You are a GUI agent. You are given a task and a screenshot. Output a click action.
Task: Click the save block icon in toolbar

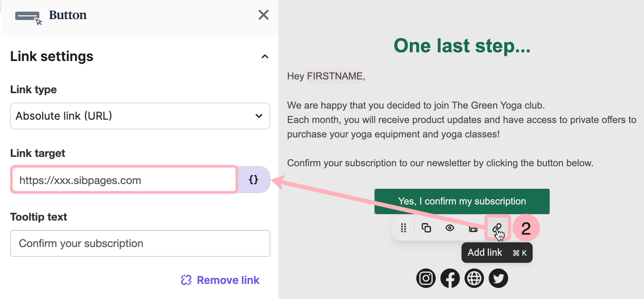click(x=473, y=228)
